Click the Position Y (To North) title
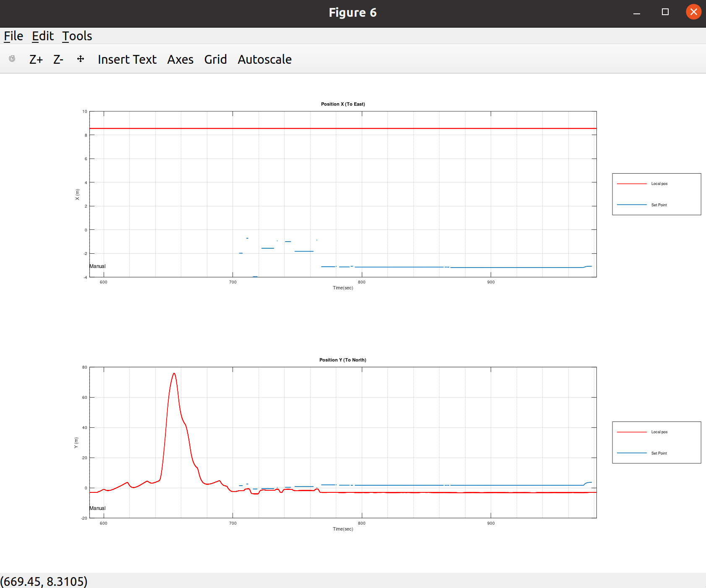The width and height of the screenshot is (706, 588). pos(343,360)
